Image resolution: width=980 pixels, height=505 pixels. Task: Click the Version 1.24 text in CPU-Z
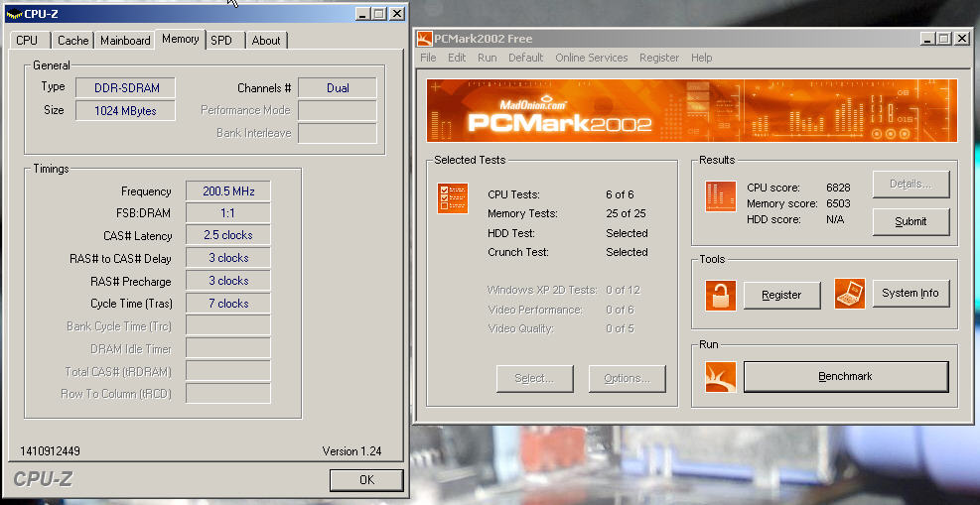(351, 451)
